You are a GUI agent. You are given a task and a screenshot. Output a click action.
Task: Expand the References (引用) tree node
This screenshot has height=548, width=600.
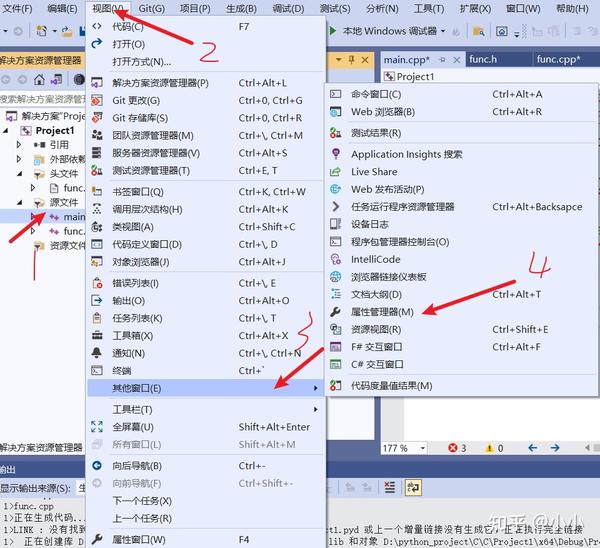tap(19, 144)
